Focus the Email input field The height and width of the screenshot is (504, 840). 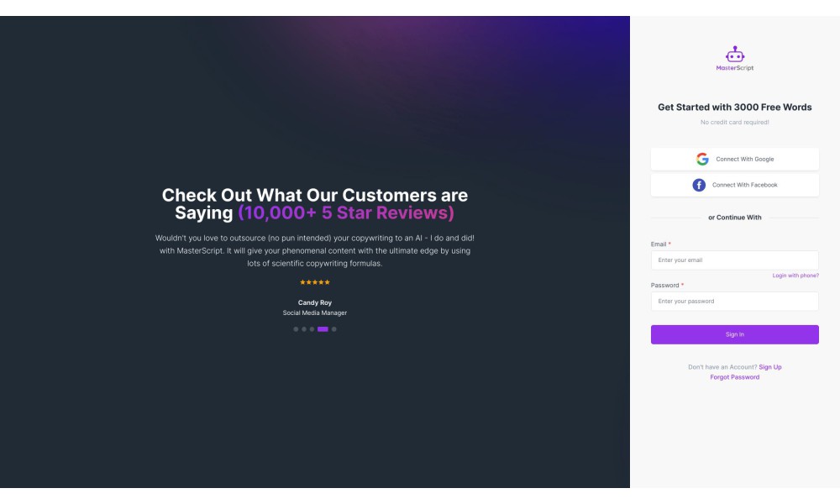coord(734,260)
